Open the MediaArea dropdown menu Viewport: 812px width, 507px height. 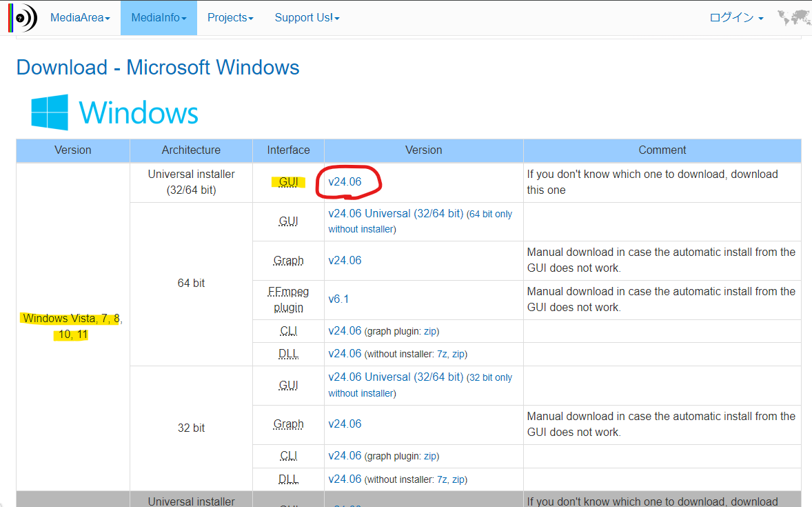point(80,18)
